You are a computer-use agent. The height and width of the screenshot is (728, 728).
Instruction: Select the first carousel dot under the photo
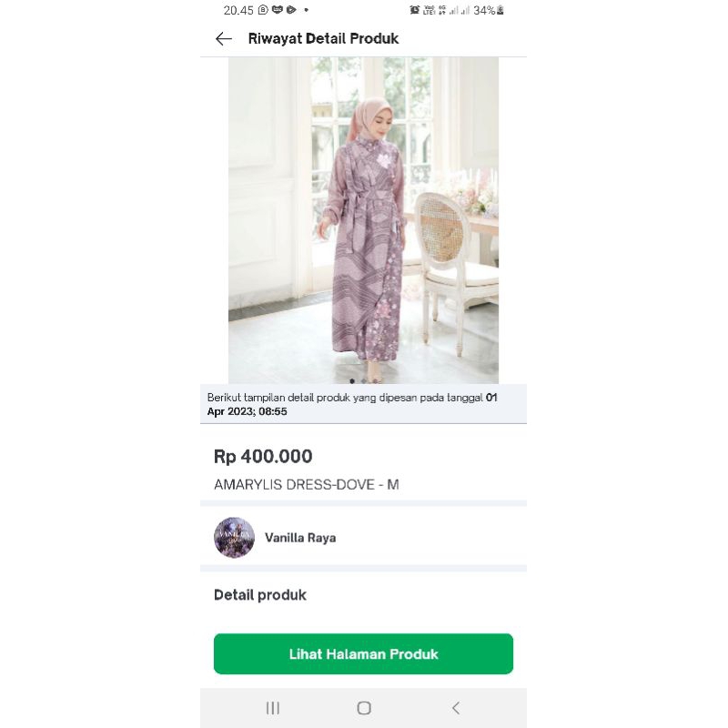352,381
